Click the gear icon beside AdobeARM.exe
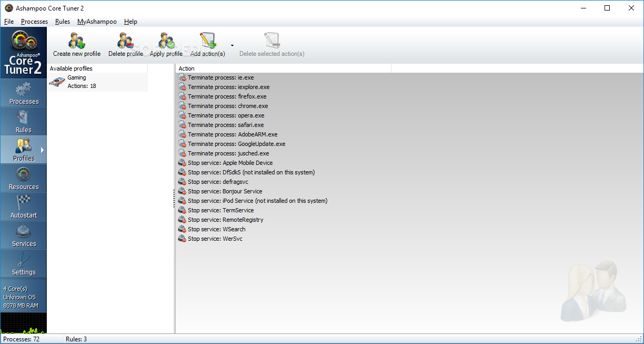The width and height of the screenshot is (644, 344). [x=182, y=134]
